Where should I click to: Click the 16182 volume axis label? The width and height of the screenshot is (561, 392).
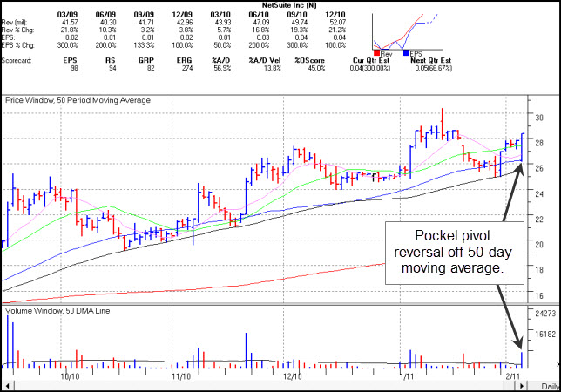(545, 334)
